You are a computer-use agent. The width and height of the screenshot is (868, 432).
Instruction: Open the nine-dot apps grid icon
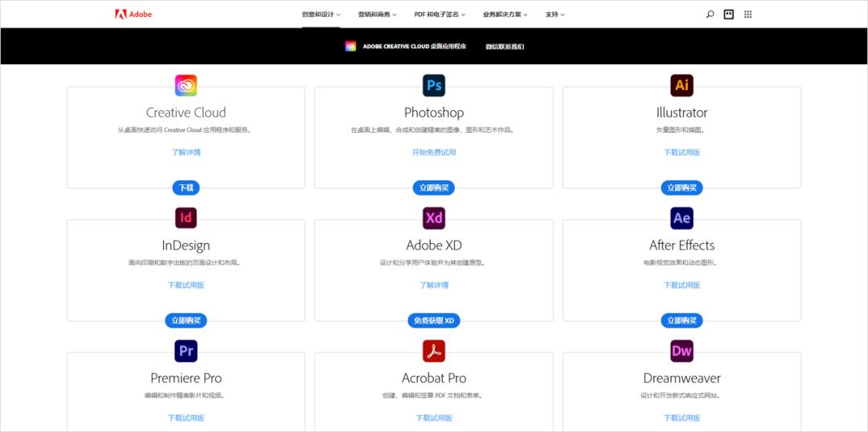click(748, 14)
